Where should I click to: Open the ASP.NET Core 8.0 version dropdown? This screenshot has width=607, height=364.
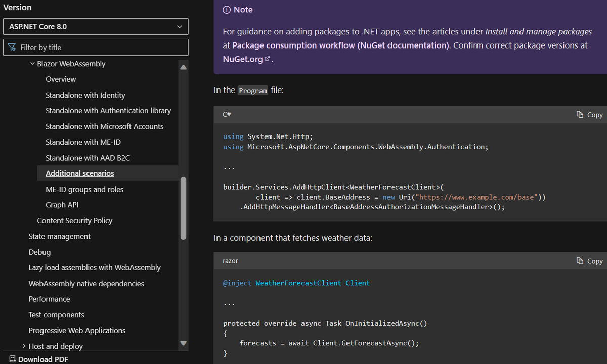click(96, 26)
